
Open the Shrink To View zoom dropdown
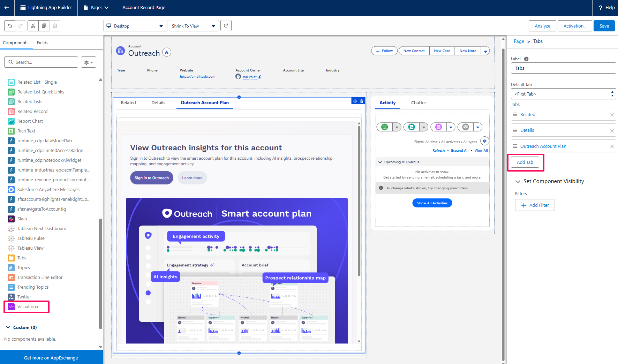click(x=194, y=26)
